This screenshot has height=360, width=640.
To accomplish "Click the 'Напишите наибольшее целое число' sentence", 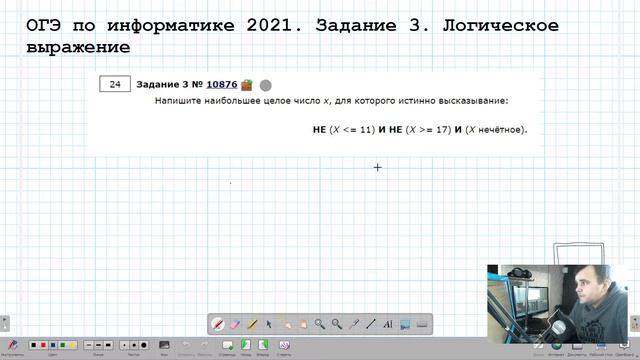I will click(331, 101).
